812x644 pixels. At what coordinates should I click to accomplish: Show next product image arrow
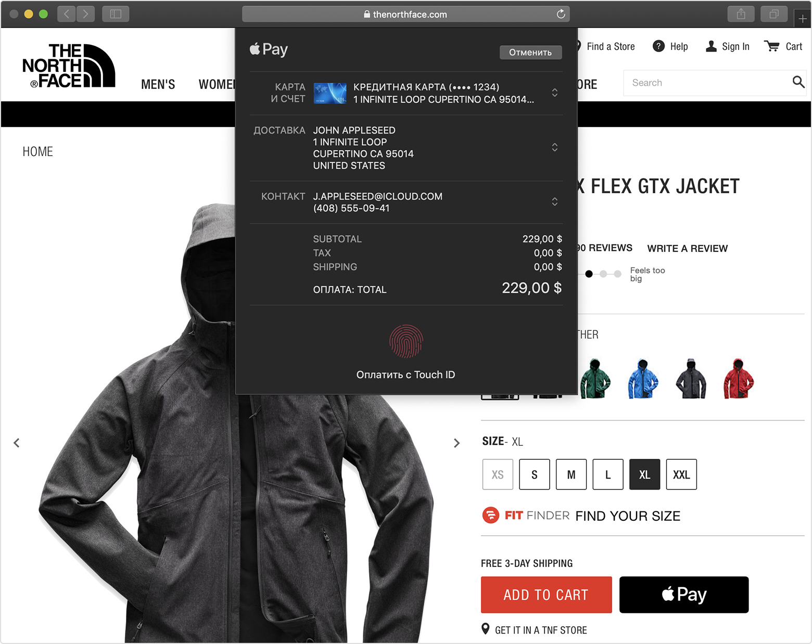click(456, 443)
